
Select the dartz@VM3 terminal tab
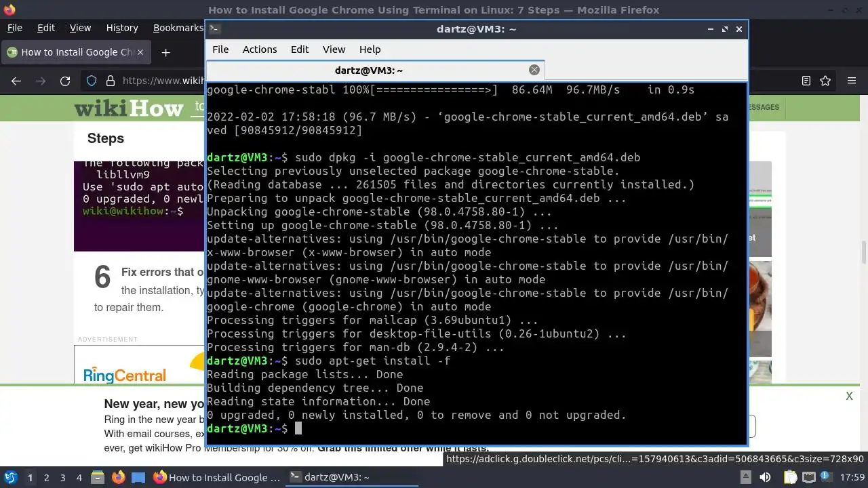coord(375,70)
